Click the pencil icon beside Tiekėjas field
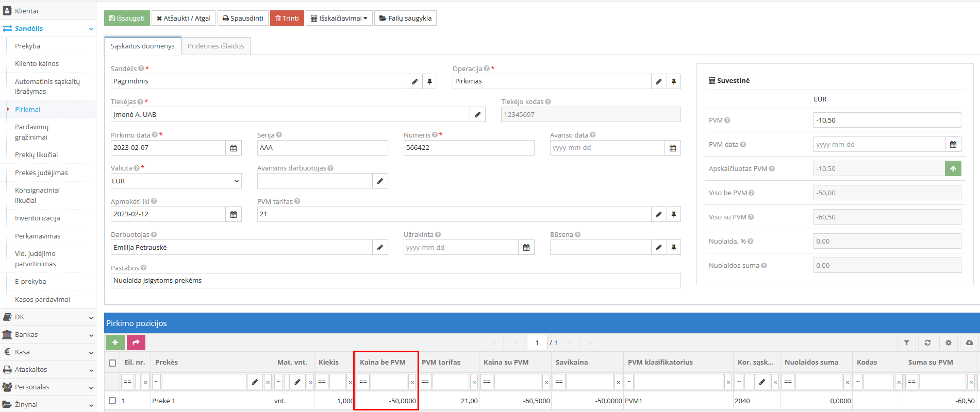The height and width of the screenshot is (412, 980). pos(477,114)
